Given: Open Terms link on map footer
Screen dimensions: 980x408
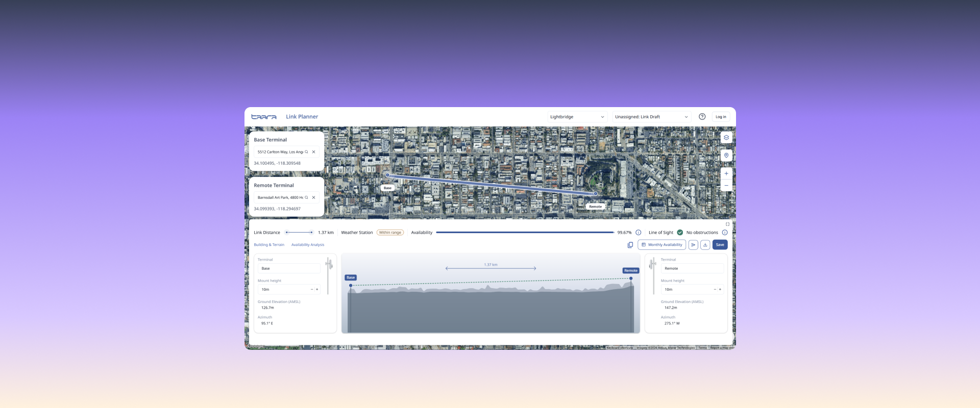Looking at the screenshot, I should tap(702, 348).
